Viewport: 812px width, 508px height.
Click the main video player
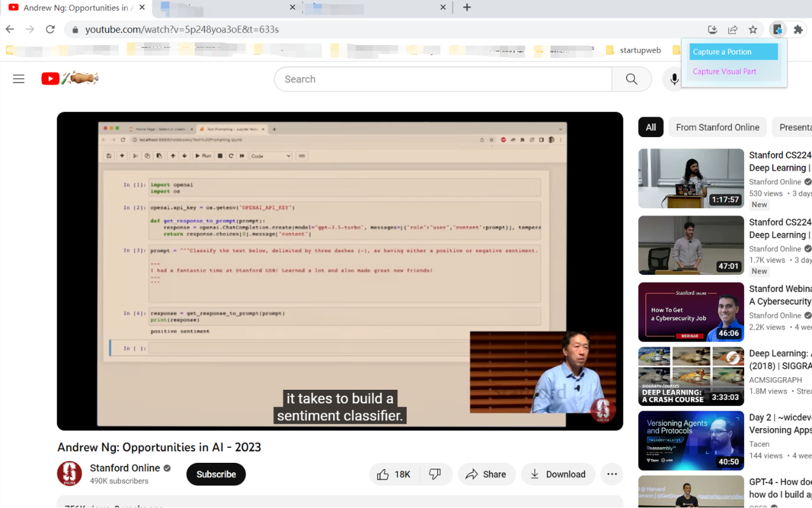340,271
